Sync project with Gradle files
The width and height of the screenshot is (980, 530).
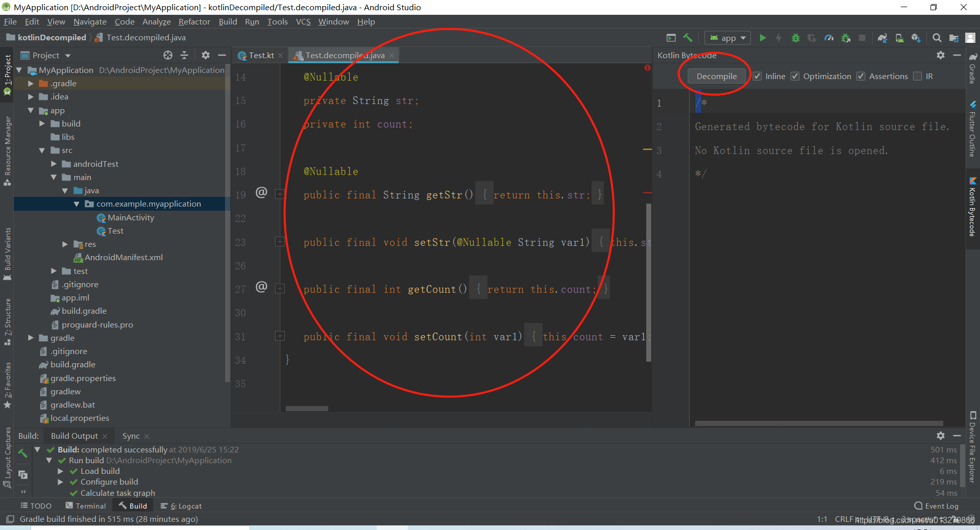coord(882,37)
